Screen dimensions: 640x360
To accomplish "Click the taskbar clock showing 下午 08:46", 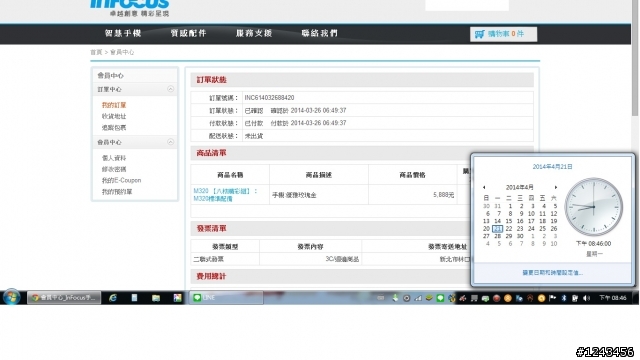I will tap(613, 298).
